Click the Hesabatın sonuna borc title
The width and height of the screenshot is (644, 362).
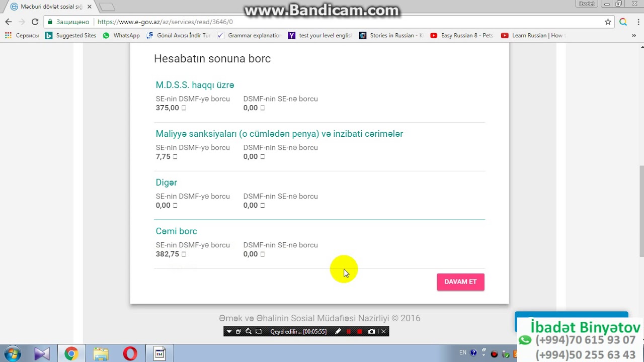212,58
